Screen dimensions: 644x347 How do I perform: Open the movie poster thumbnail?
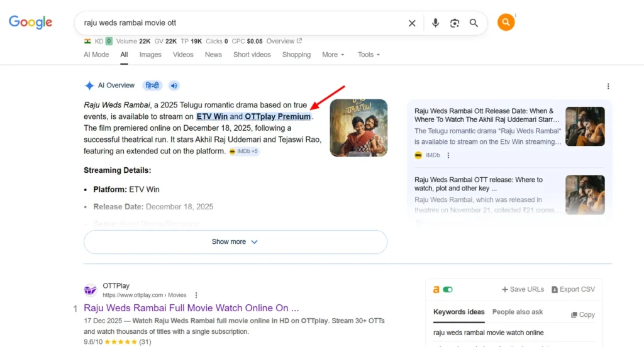[358, 128]
